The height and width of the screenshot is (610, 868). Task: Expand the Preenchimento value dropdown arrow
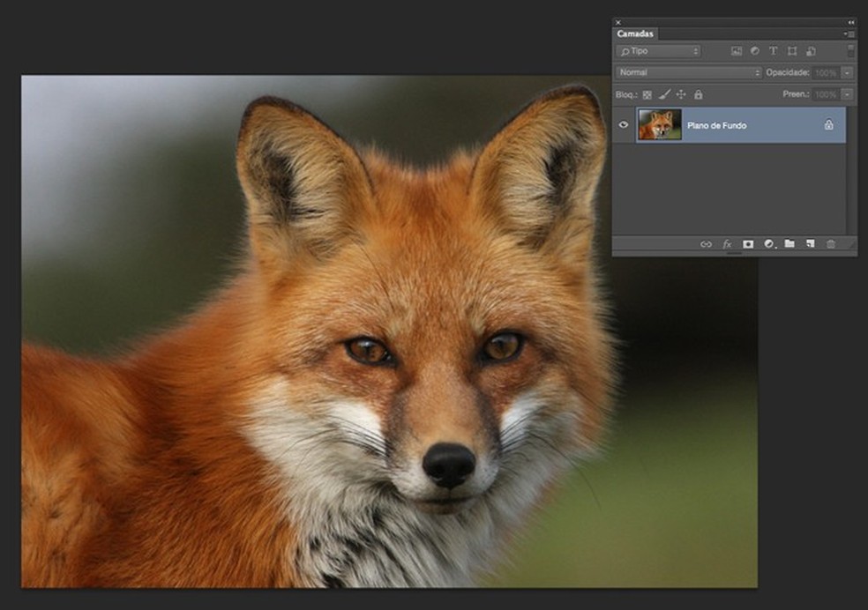click(x=847, y=94)
